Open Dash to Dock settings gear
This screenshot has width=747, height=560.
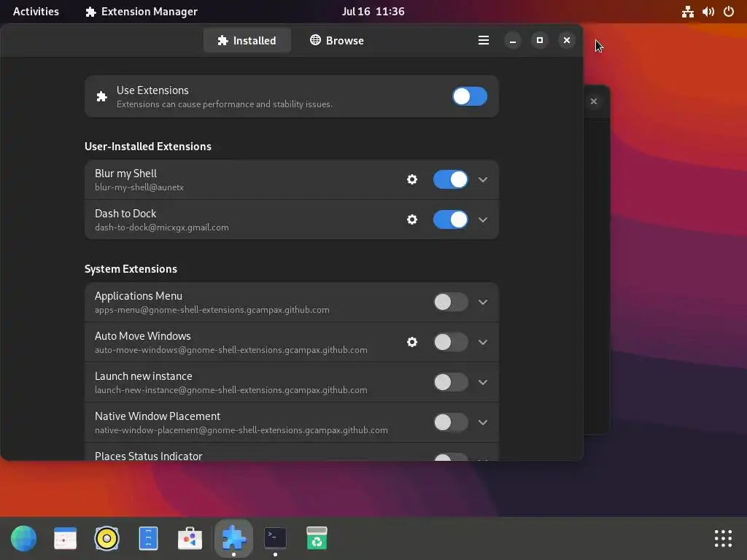[412, 219]
